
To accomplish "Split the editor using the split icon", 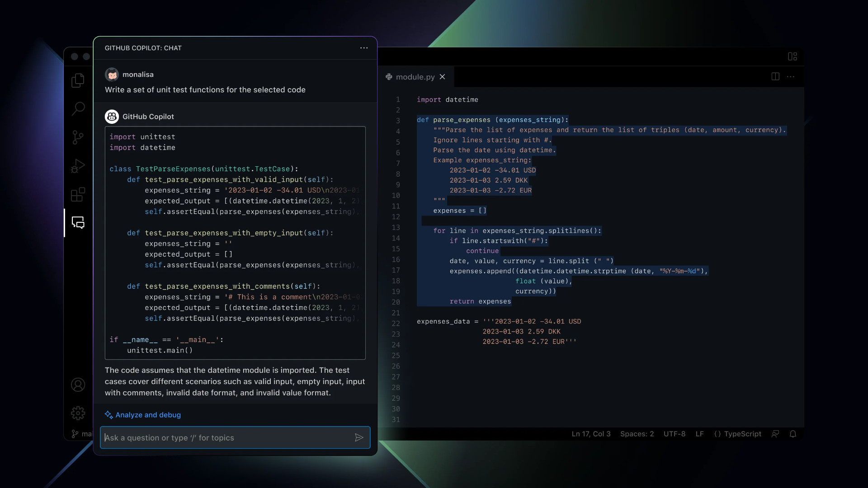I will [x=775, y=76].
